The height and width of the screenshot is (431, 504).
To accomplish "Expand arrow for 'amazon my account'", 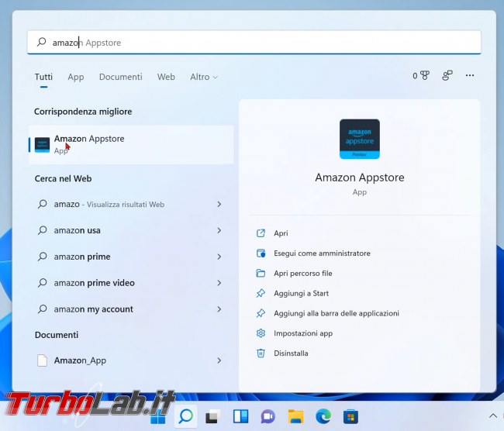I will coord(219,309).
